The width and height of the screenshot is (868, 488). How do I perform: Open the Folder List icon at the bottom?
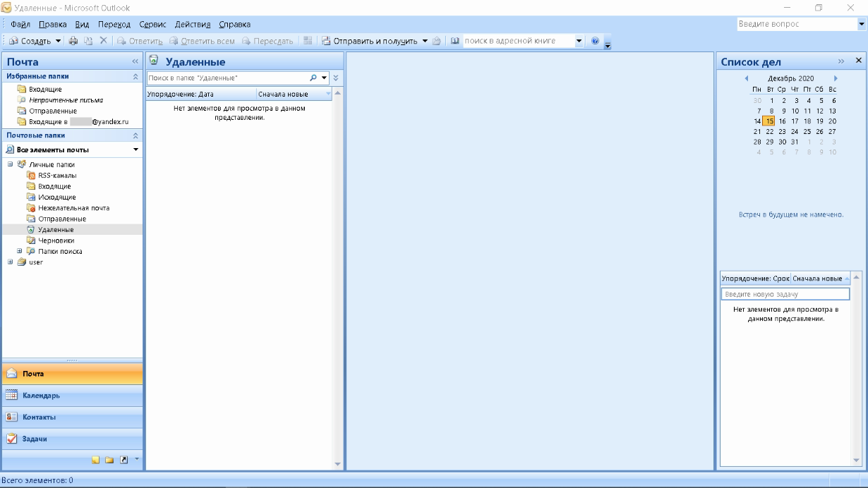pos(110,460)
